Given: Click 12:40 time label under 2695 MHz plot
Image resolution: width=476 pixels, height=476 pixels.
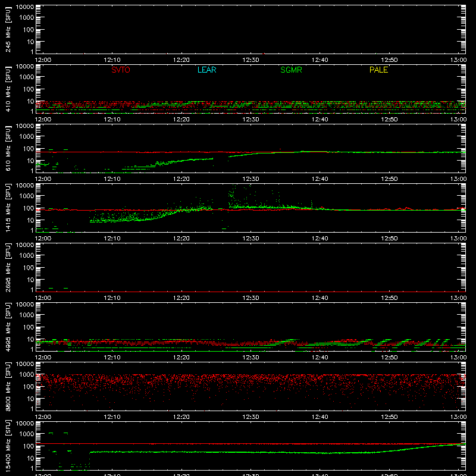Looking at the screenshot, I should point(320,298).
